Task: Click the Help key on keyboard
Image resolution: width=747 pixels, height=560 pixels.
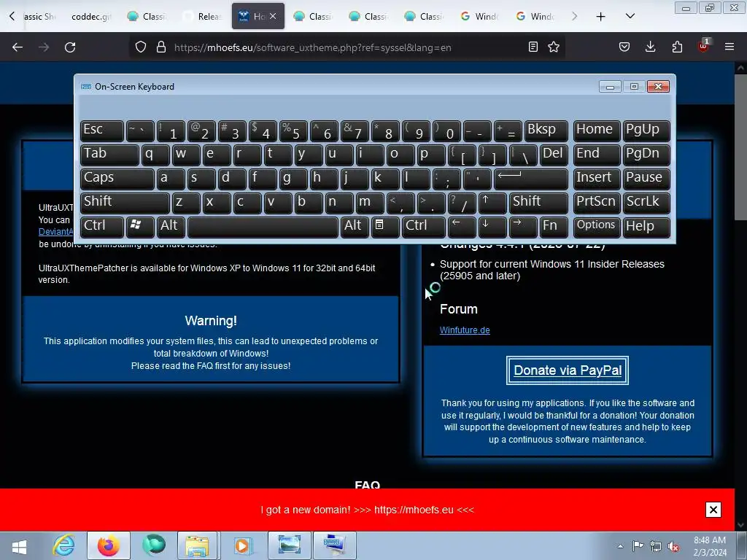Action: pos(646,226)
